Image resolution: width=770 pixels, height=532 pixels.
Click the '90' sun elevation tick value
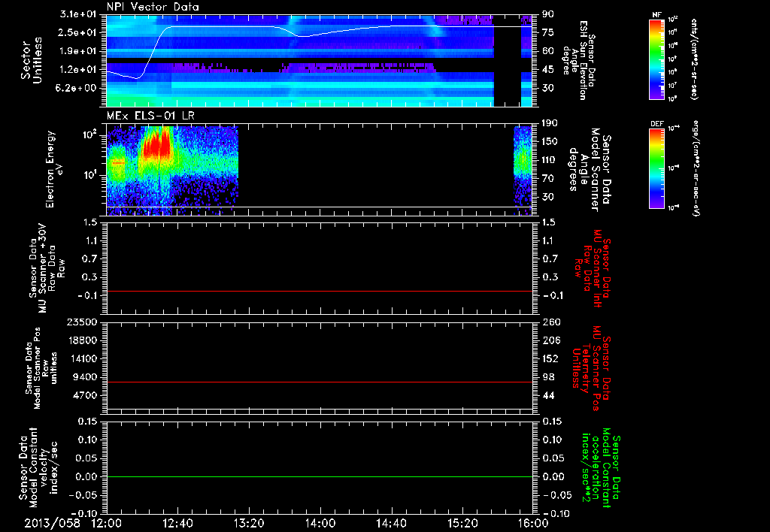click(x=548, y=14)
